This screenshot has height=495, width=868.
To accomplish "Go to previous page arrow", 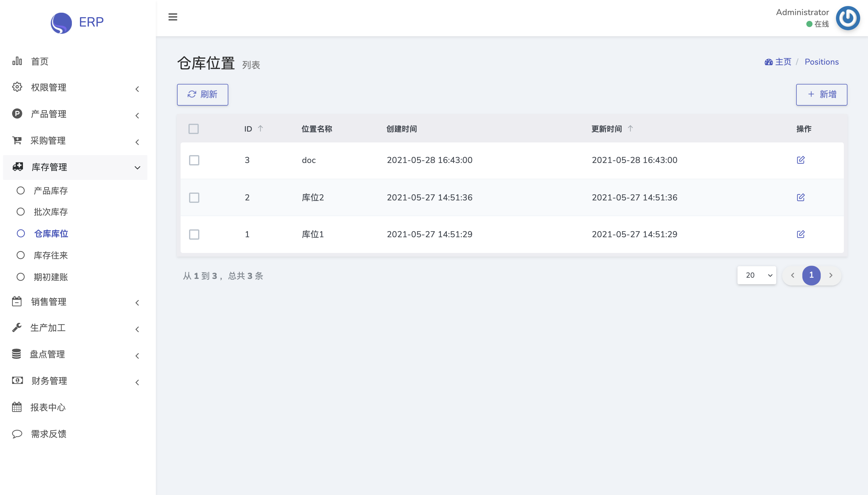I will point(792,275).
